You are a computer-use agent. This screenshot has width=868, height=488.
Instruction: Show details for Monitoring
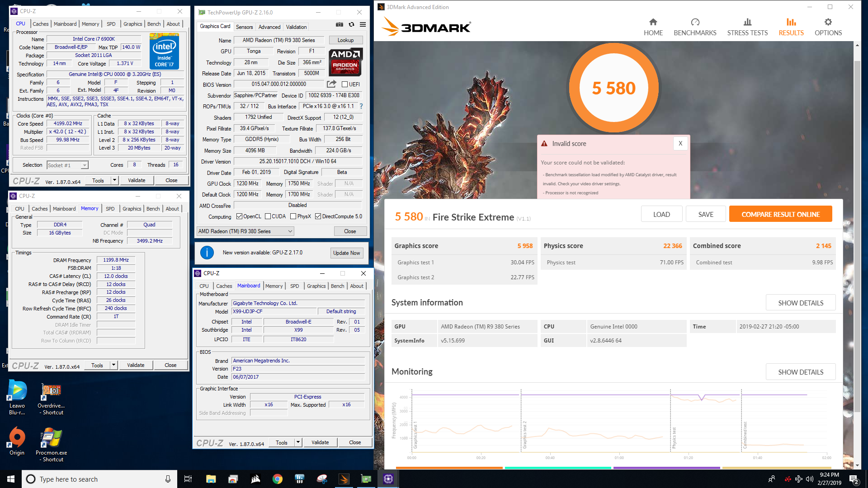pyautogui.click(x=800, y=372)
